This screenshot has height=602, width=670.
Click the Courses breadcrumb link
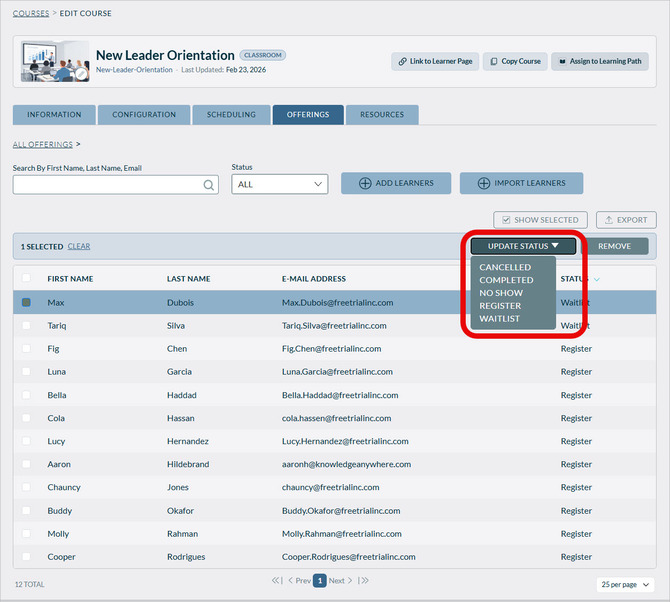[31, 13]
